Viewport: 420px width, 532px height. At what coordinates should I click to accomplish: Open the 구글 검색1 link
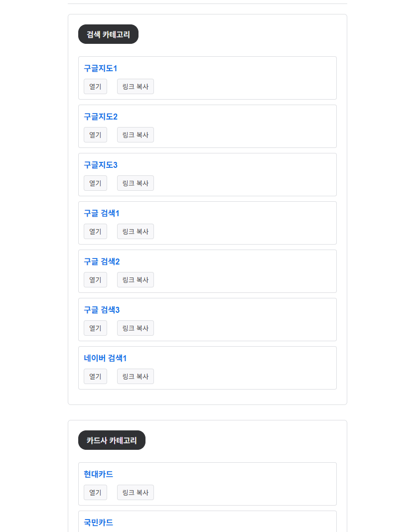101,213
